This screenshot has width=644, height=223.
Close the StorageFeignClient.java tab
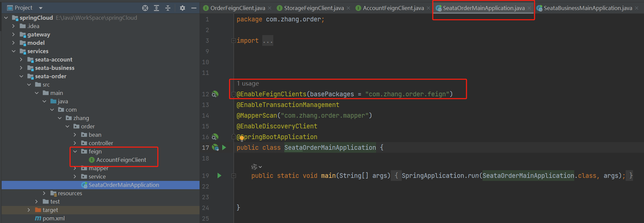(x=348, y=8)
